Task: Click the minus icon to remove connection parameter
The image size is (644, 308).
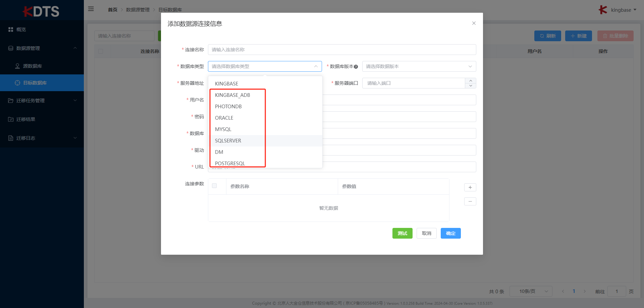Action: click(470, 201)
